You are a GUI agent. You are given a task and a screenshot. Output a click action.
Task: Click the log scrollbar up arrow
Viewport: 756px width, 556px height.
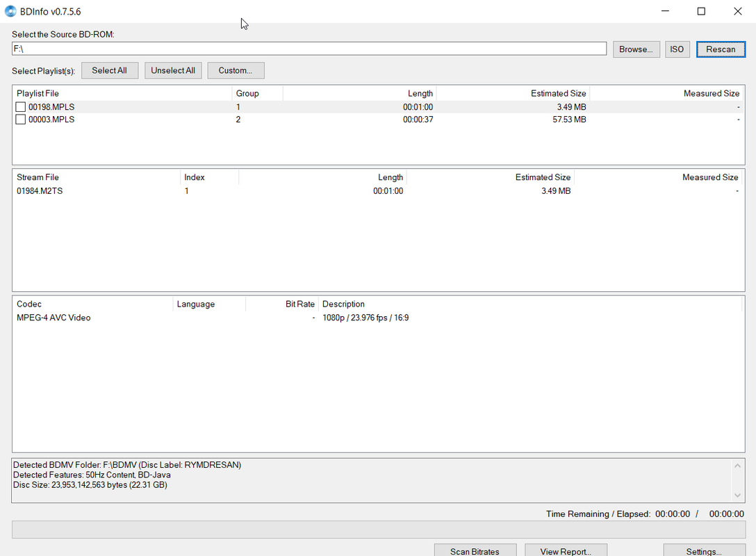[x=737, y=466]
